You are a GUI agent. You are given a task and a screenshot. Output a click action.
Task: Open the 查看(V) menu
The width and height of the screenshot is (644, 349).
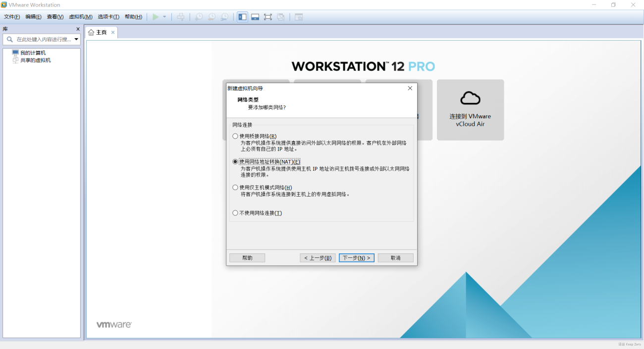point(55,17)
